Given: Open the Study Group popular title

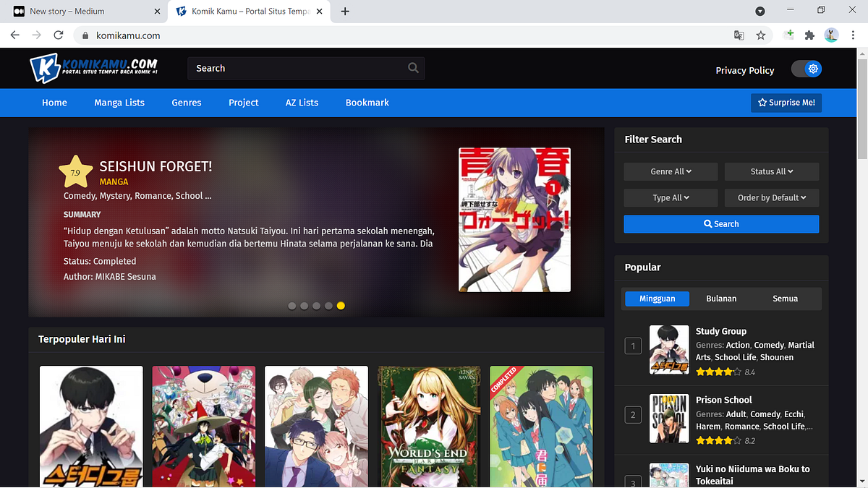Looking at the screenshot, I should pyautogui.click(x=721, y=331).
